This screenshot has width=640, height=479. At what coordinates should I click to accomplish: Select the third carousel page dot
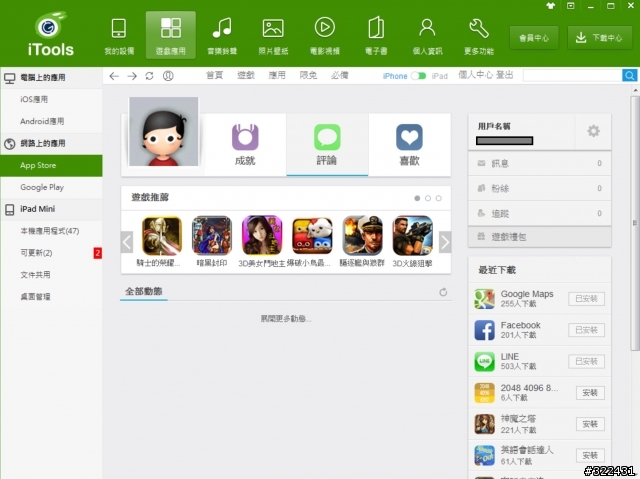(x=438, y=198)
